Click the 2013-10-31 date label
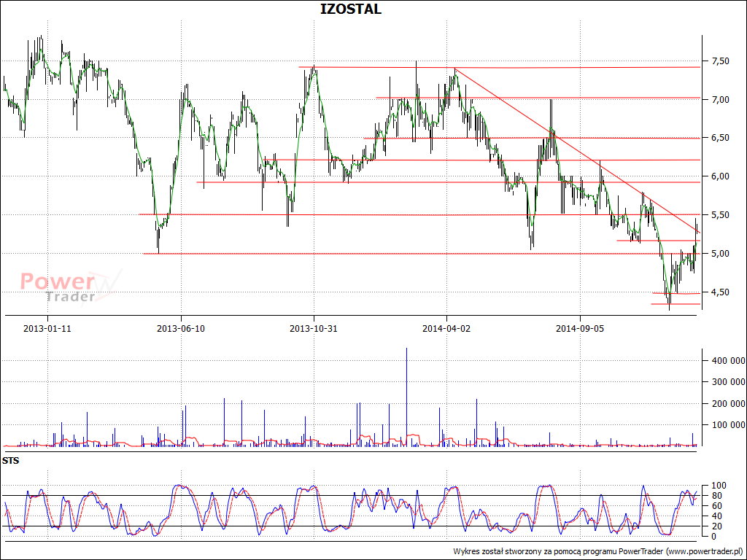Screen dimensions: 747x560 click(x=314, y=329)
